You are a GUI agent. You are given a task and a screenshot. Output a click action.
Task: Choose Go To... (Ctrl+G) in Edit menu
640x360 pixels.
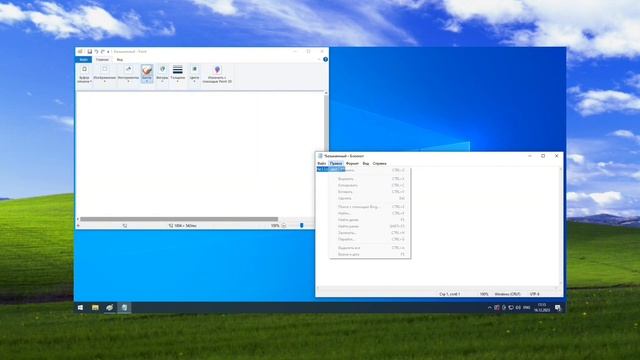370,239
